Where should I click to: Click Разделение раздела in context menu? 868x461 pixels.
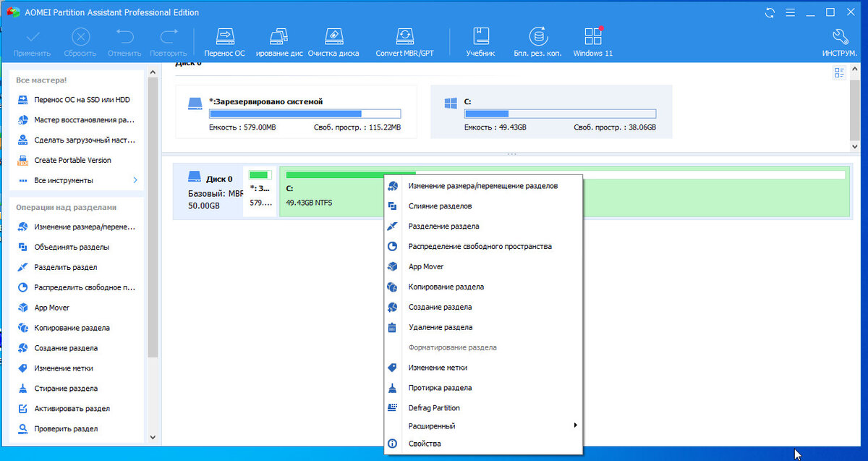tap(483, 227)
